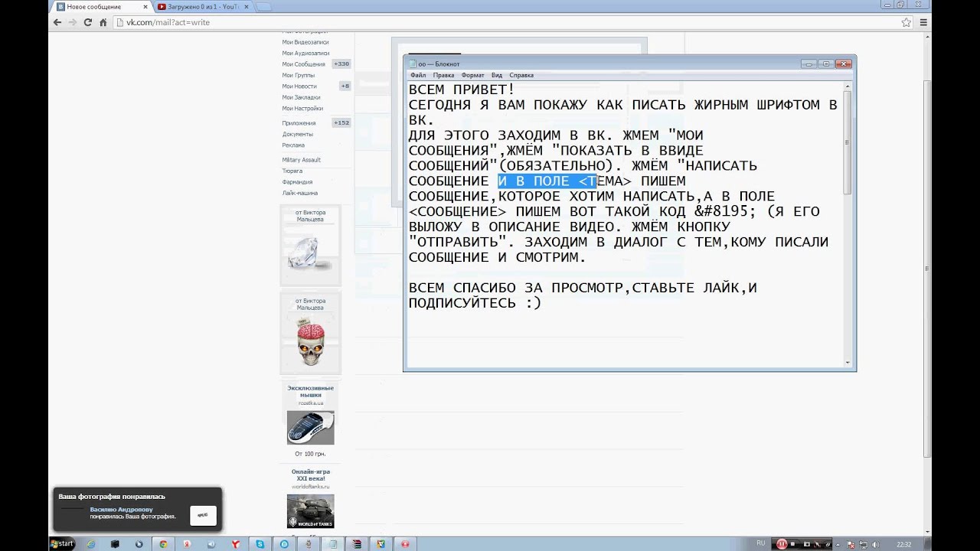Click the browser Home icon

click(103, 22)
